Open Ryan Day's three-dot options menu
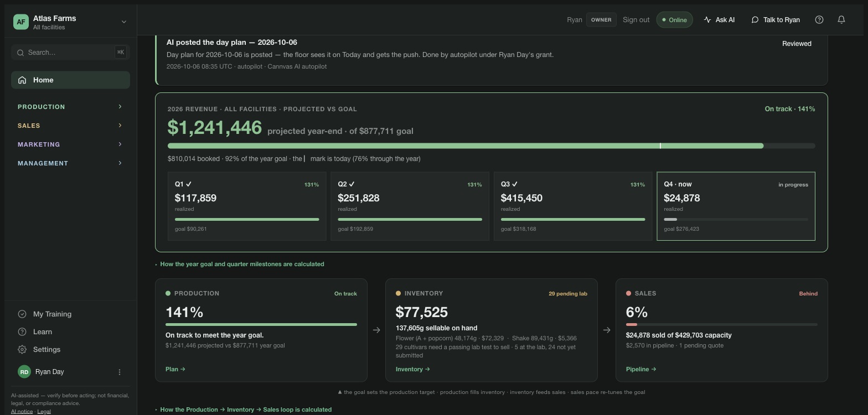Image resolution: width=868 pixels, height=415 pixels. click(120, 372)
